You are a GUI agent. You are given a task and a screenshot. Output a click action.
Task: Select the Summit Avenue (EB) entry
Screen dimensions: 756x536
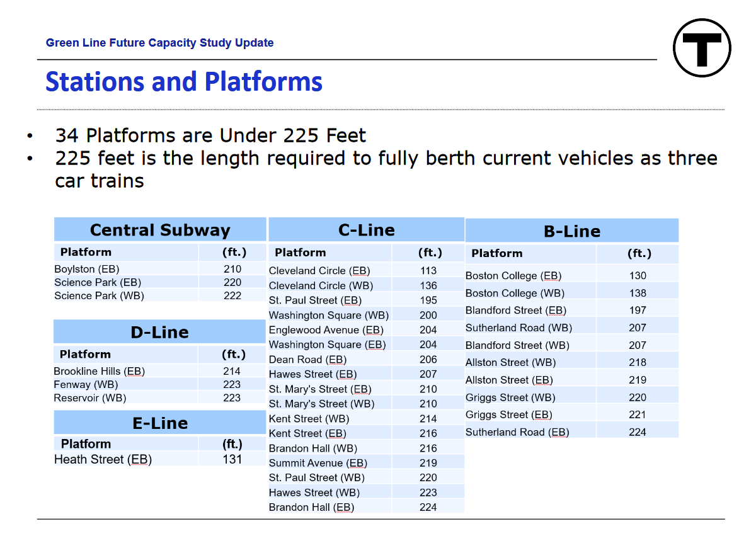318,463
